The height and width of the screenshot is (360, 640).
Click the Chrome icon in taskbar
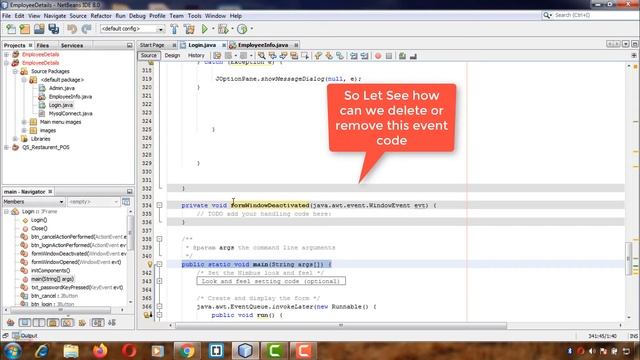(x=187, y=351)
